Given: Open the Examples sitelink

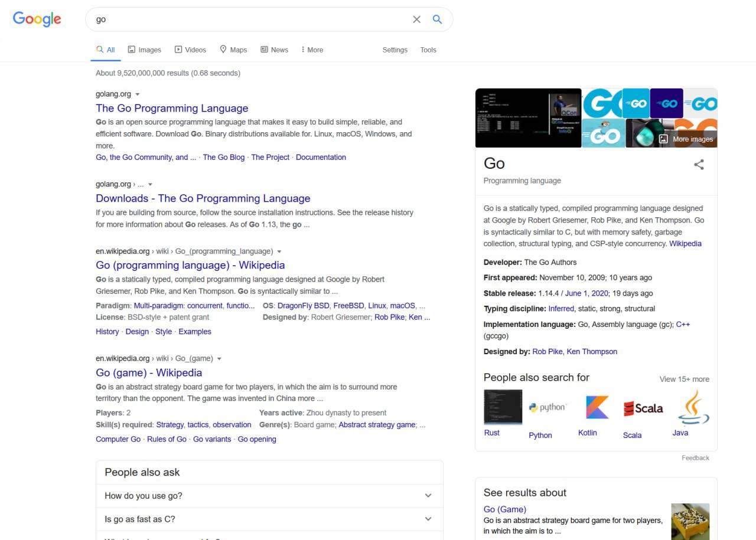Looking at the screenshot, I should click(195, 332).
